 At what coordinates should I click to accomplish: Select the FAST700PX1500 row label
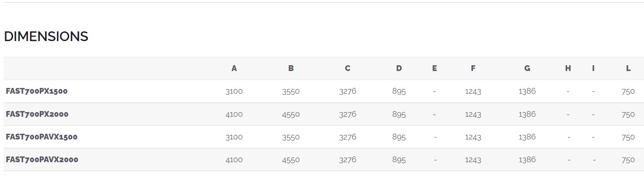tap(37, 91)
